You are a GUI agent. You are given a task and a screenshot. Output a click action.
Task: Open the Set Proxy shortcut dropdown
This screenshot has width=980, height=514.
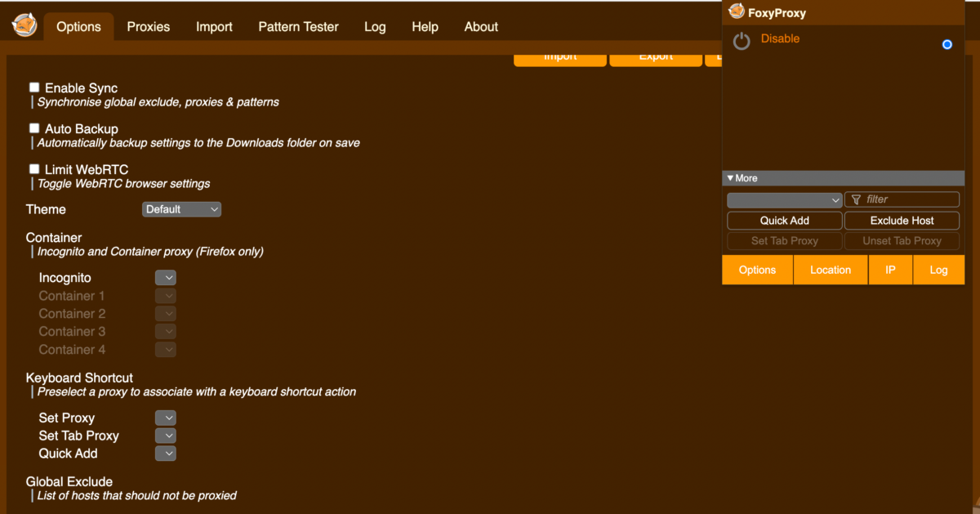[x=166, y=418]
